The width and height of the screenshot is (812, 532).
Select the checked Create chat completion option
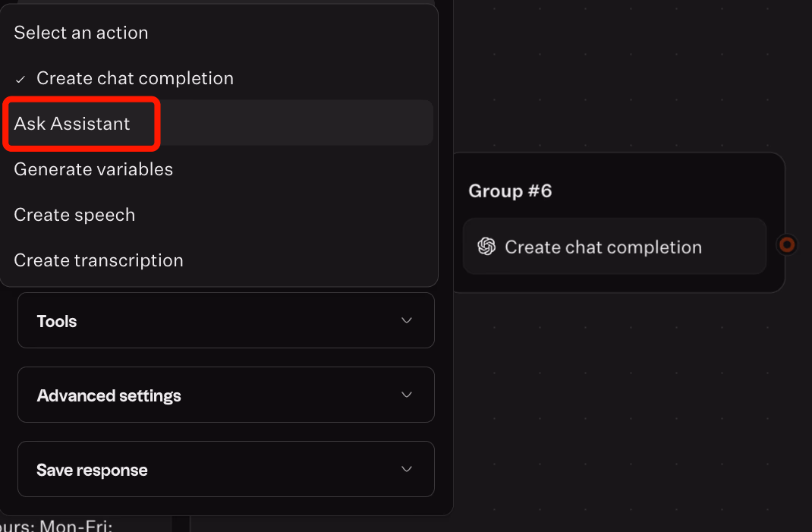(x=135, y=78)
